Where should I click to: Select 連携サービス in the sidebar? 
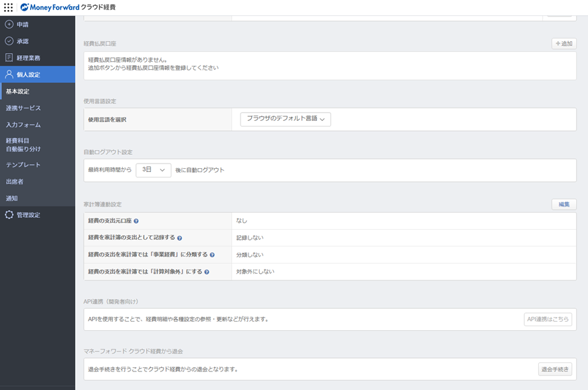click(x=23, y=108)
